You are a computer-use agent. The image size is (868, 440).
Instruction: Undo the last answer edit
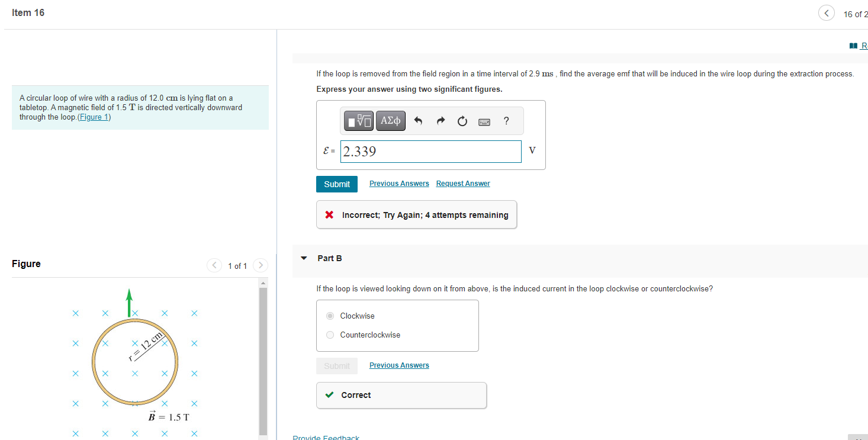pyautogui.click(x=419, y=121)
